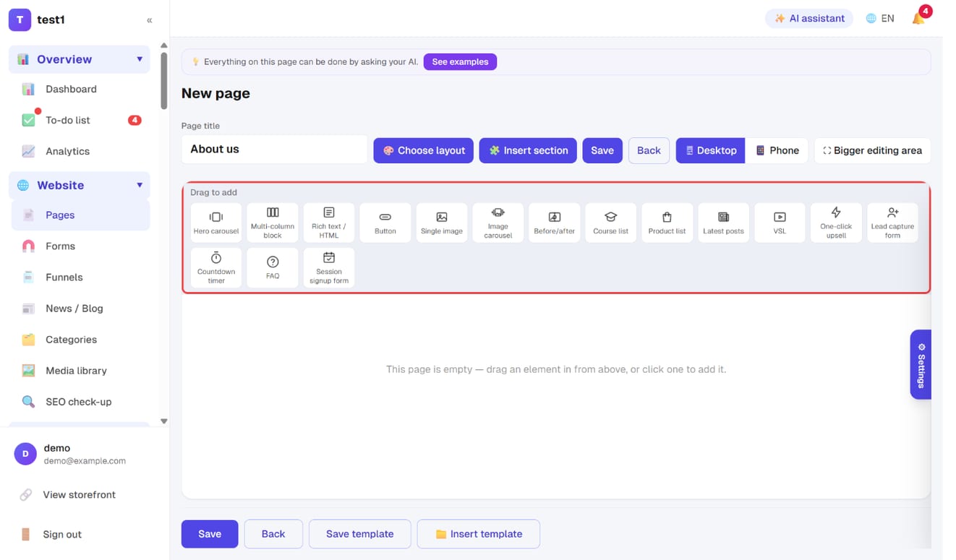Click Insert template button
Screen dimensions: 956x560
click(x=479, y=533)
